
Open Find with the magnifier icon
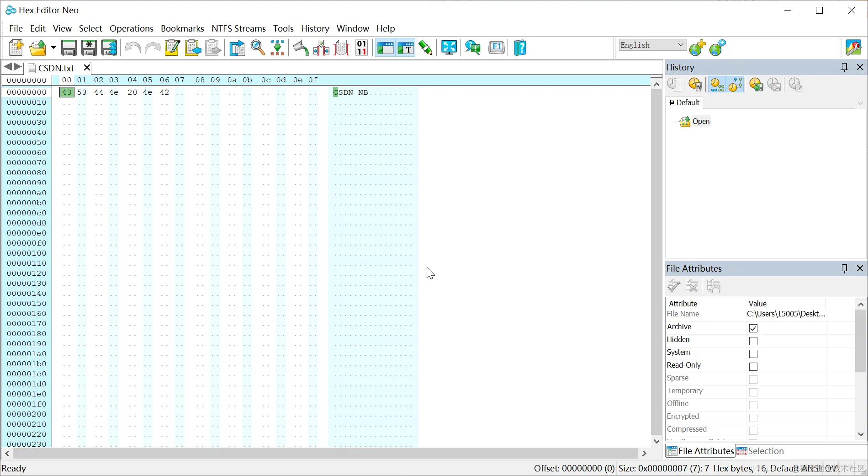[258, 48]
